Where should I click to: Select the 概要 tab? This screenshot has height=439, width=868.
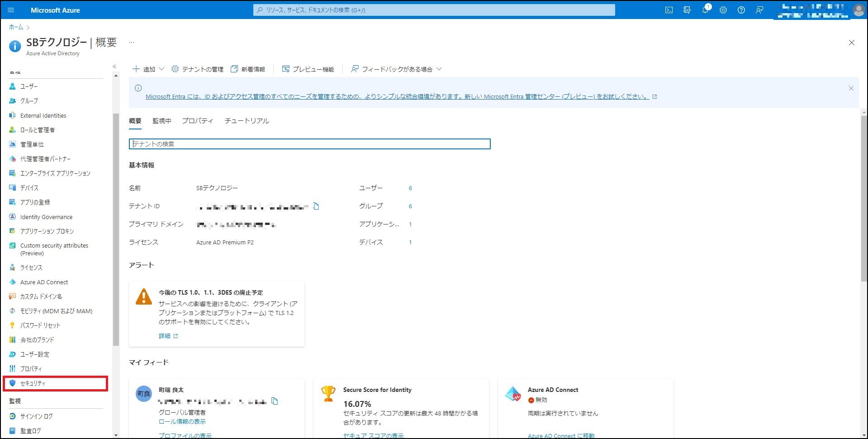coord(135,121)
